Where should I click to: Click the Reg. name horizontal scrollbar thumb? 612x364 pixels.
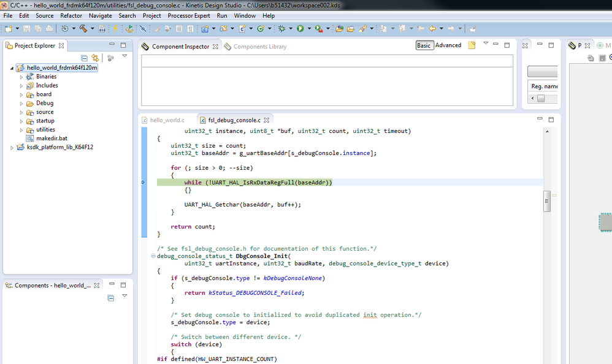(x=541, y=98)
